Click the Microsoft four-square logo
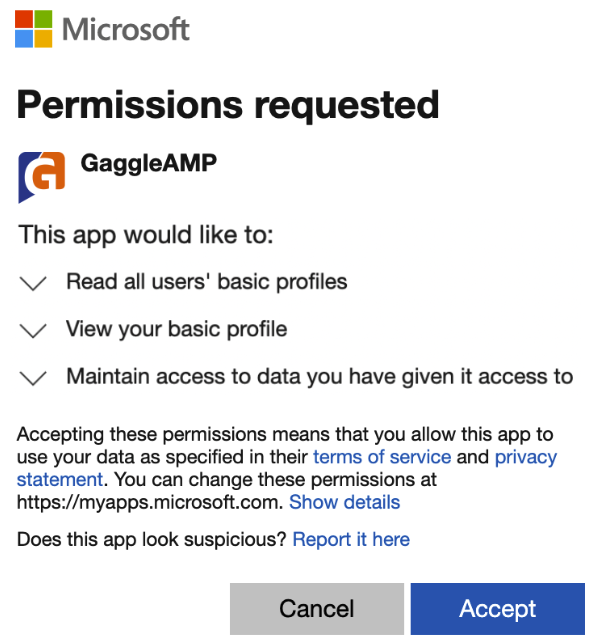The height and width of the screenshot is (642, 597). click(34, 29)
